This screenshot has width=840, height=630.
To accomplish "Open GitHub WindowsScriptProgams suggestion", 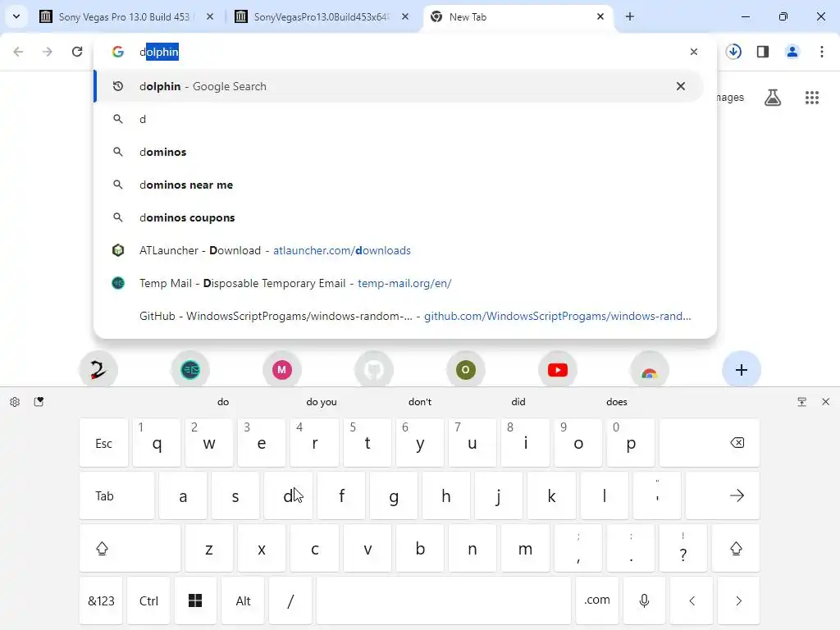I will coord(399,316).
